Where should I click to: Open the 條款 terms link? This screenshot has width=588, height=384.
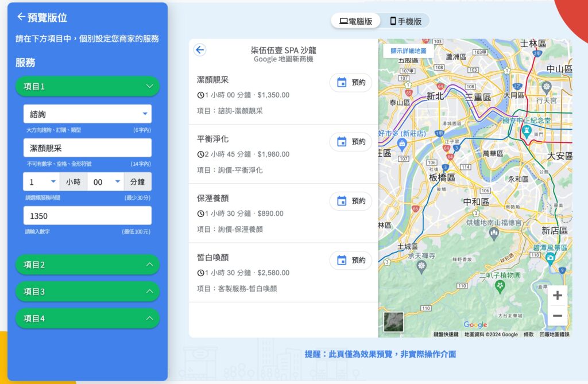coord(528,334)
